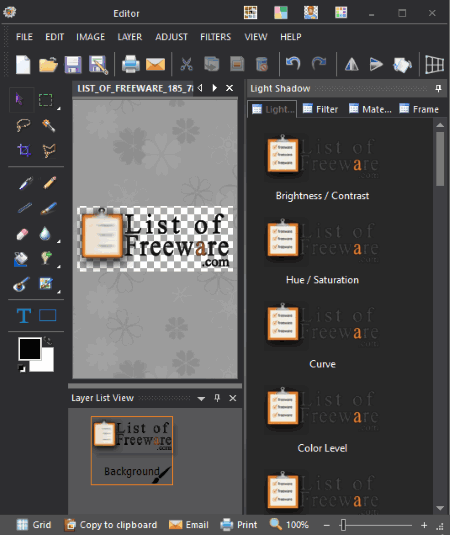Select the Lasso tool

(23, 125)
